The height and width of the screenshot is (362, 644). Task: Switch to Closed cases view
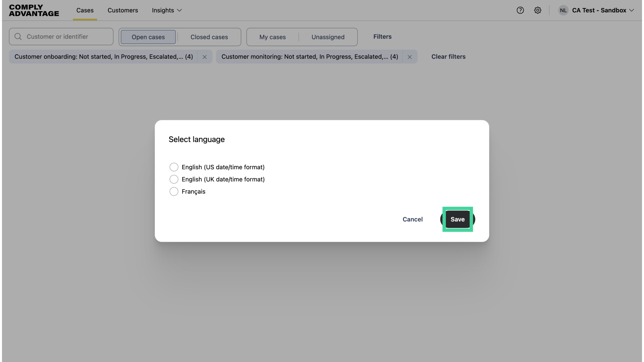pyautogui.click(x=209, y=37)
